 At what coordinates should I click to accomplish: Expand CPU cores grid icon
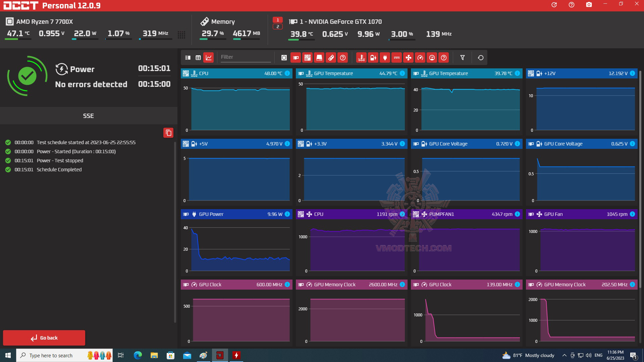181,35
